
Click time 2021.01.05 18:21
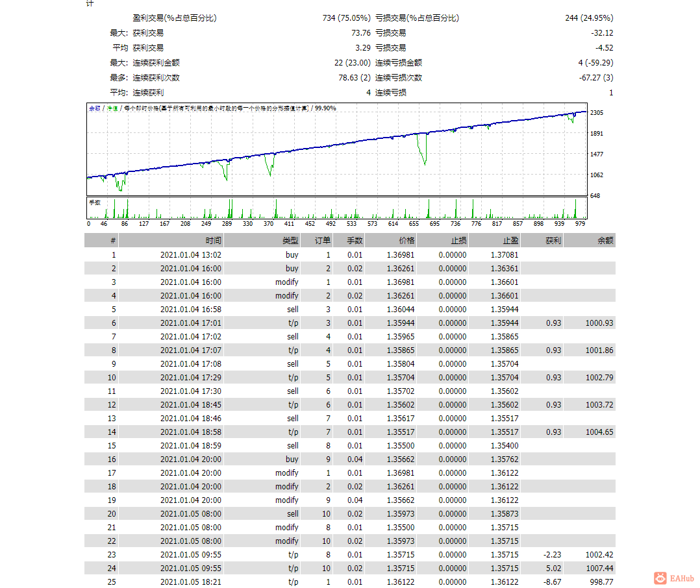click(191, 582)
